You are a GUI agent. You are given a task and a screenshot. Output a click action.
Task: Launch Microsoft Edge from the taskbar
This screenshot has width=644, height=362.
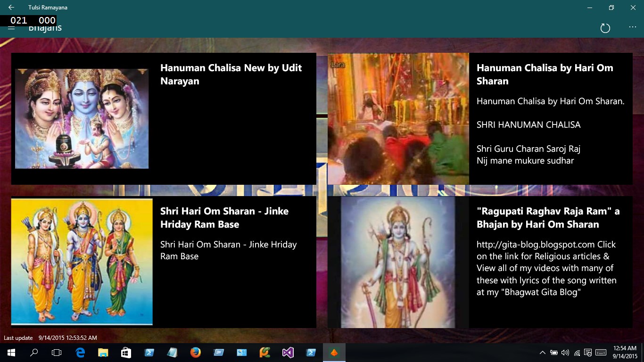pyautogui.click(x=80, y=353)
